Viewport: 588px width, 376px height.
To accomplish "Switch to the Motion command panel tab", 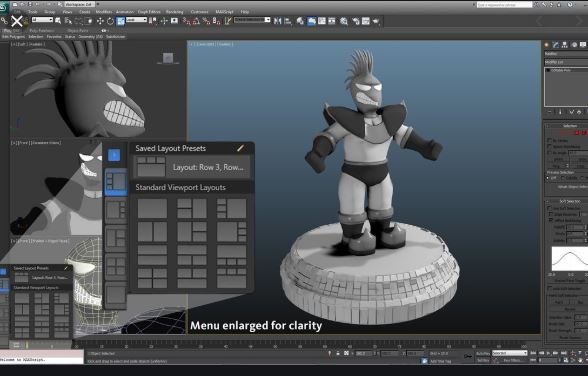I will [x=574, y=45].
